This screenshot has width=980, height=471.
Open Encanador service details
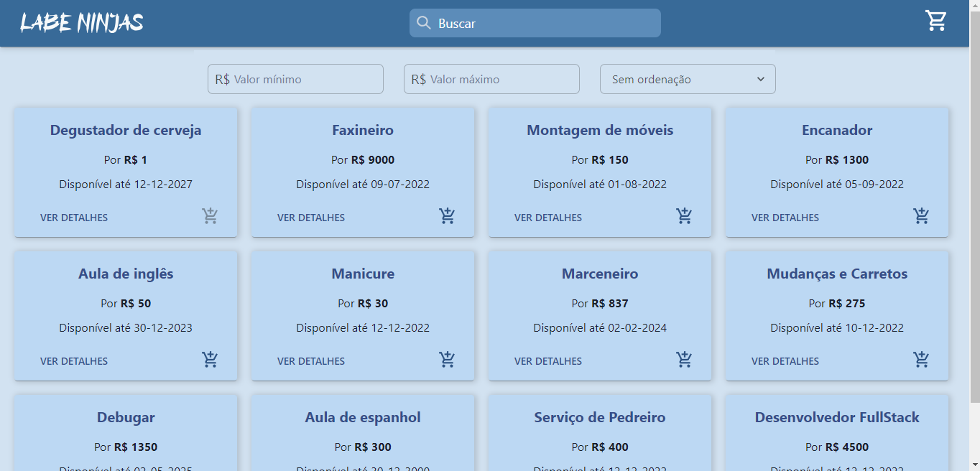[785, 217]
